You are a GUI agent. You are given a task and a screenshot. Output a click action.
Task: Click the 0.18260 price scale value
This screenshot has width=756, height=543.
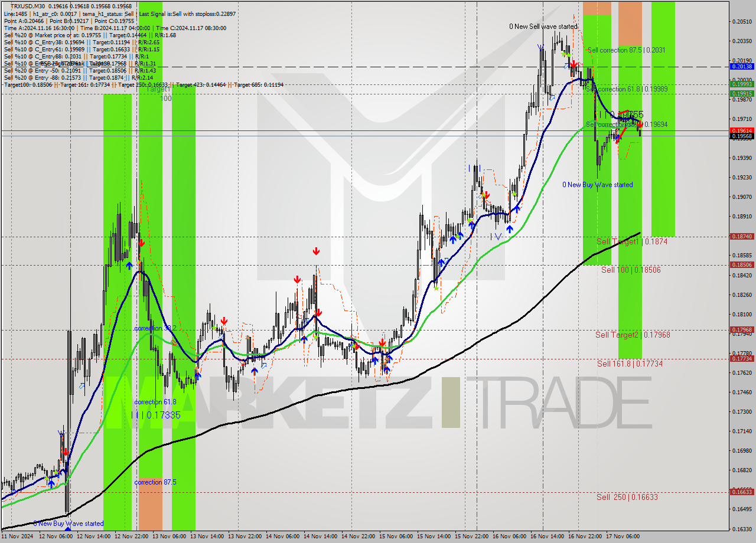pos(742,295)
